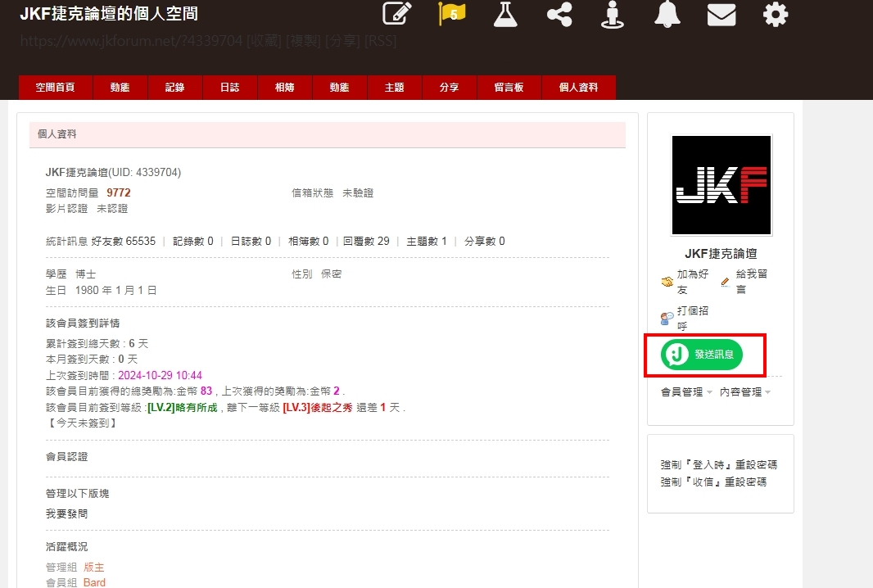
Task: Click 相簿數 0 statistic
Action: tap(309, 241)
